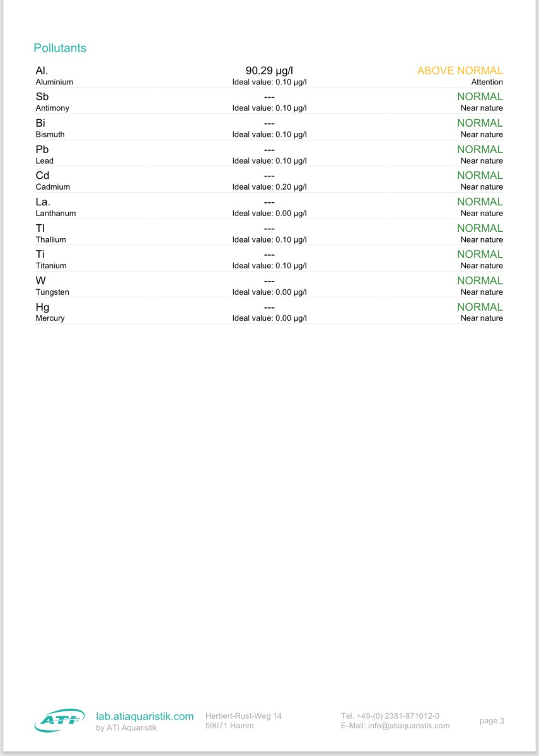Click the NORMAL status for Mercury
This screenshot has width=539, height=756.
(480, 307)
